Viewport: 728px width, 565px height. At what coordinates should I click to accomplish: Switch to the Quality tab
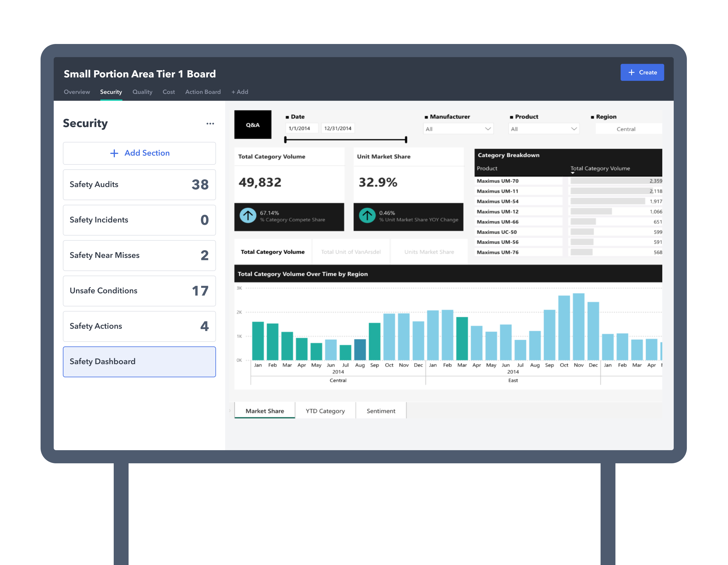point(142,92)
